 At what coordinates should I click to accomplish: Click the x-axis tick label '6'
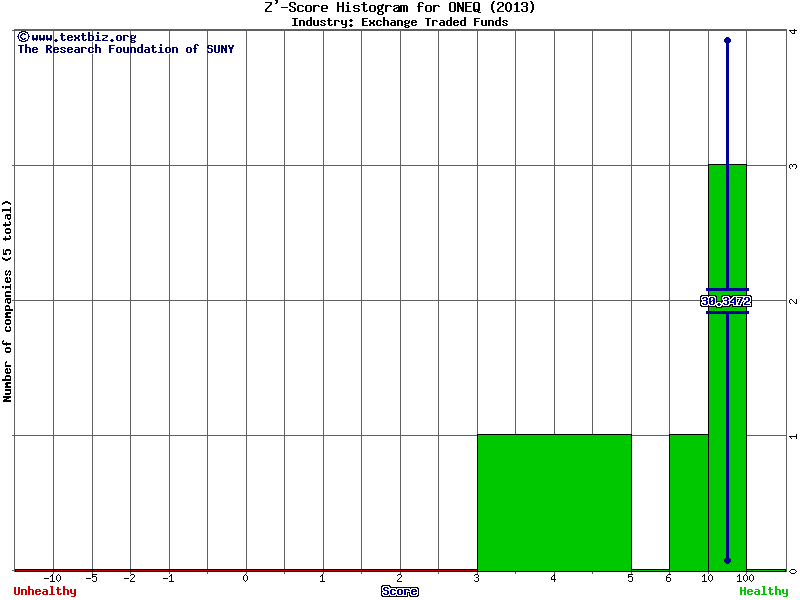pos(668,578)
